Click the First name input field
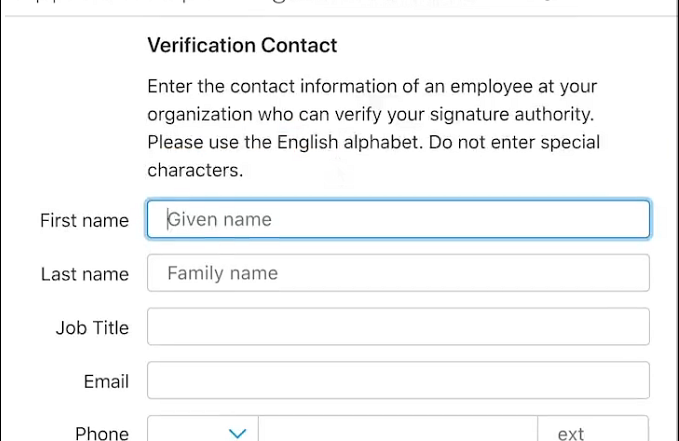Screen dimensions: 679x441 click(x=398, y=220)
